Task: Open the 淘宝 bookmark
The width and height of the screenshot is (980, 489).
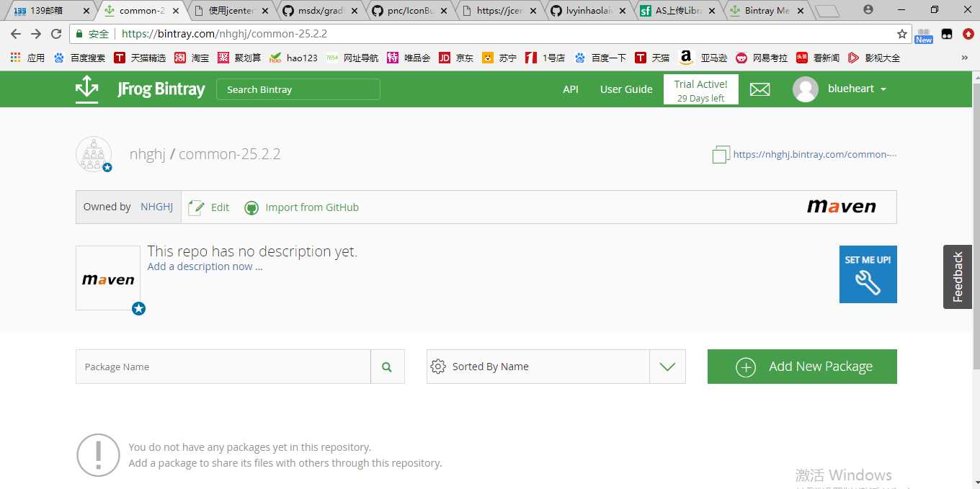Action: (191, 58)
